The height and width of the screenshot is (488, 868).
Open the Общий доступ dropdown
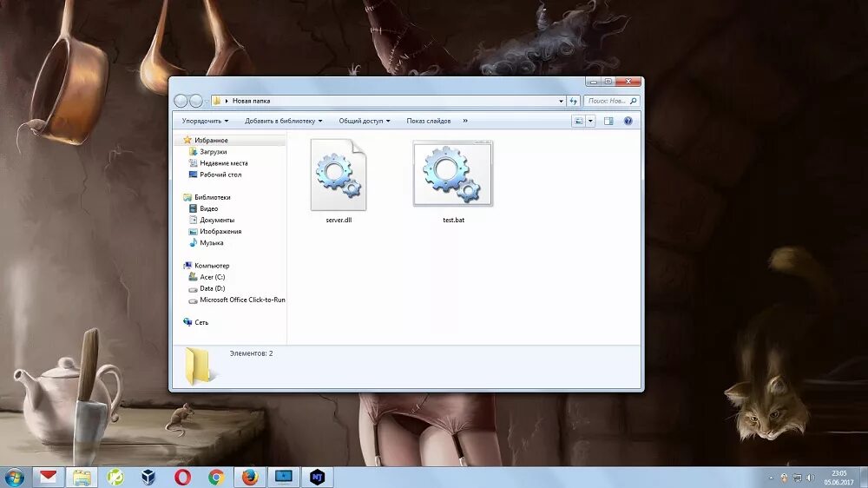(365, 121)
